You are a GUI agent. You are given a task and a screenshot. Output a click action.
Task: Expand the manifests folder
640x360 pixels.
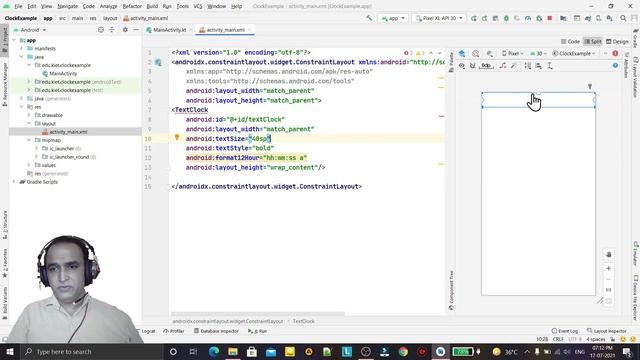point(22,49)
